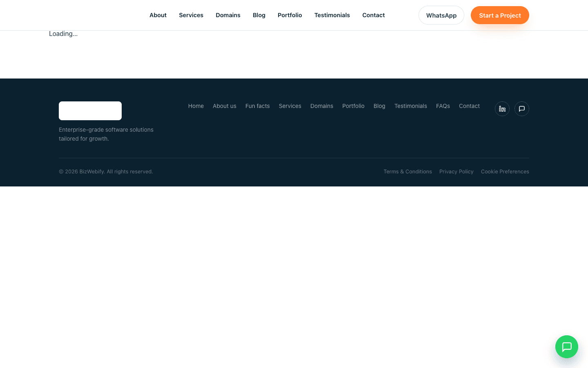Open the Portfolio link in footer
588x368 pixels.
click(353, 106)
